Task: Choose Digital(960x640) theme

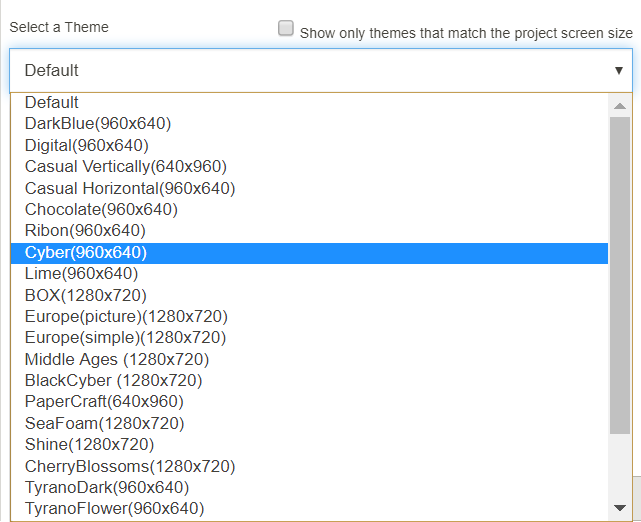Action: click(309, 145)
